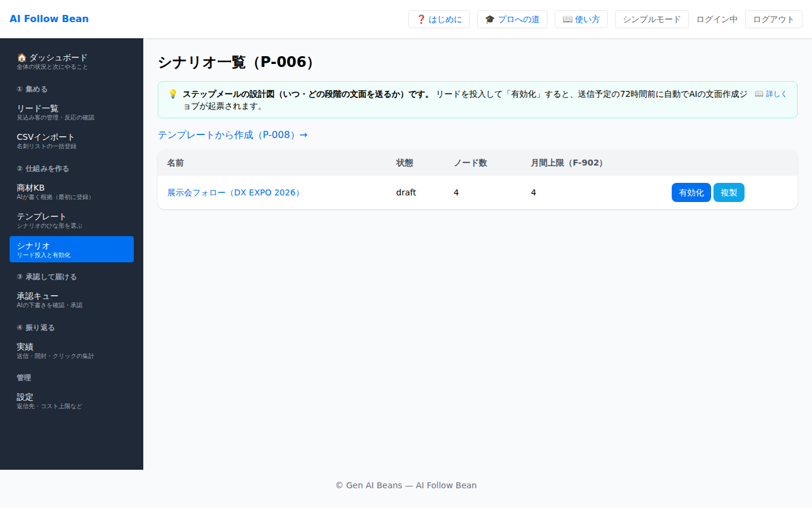The width and height of the screenshot is (812, 508).
Task: Click the AI Follow Bean logo
Action: (x=49, y=19)
